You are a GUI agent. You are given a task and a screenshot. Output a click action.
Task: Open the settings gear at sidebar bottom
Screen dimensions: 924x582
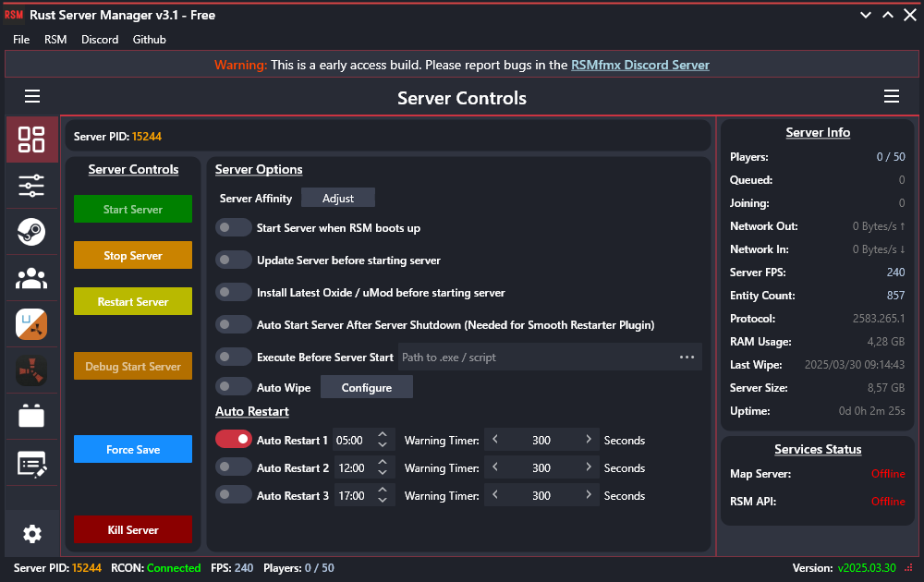[31, 534]
